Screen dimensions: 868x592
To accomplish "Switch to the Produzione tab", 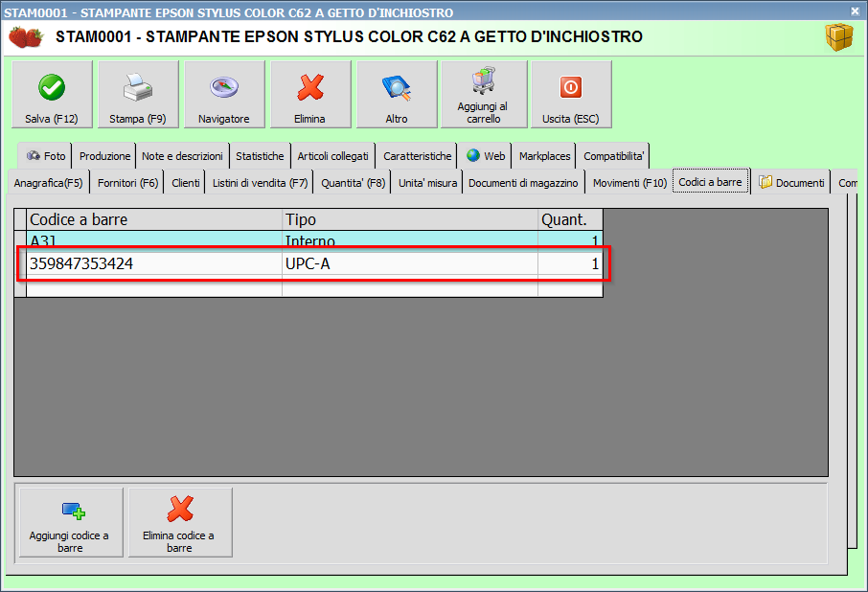I will pyautogui.click(x=104, y=156).
